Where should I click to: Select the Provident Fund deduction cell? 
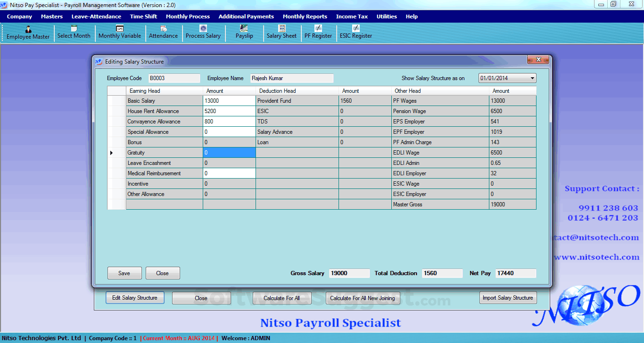point(297,101)
